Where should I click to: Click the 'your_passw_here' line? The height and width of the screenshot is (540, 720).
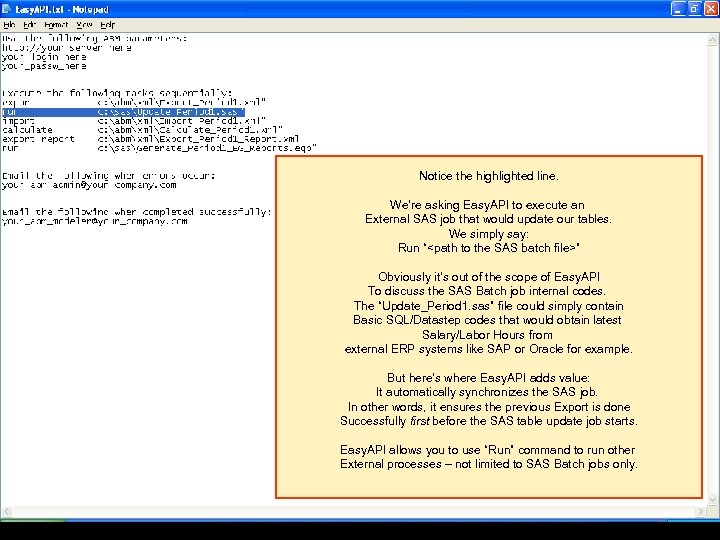(44, 66)
